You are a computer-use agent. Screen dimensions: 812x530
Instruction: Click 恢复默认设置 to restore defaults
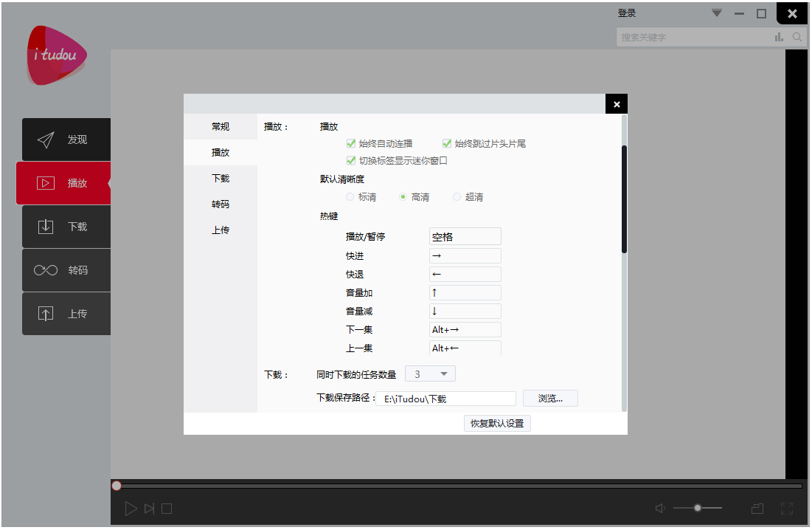(x=497, y=423)
